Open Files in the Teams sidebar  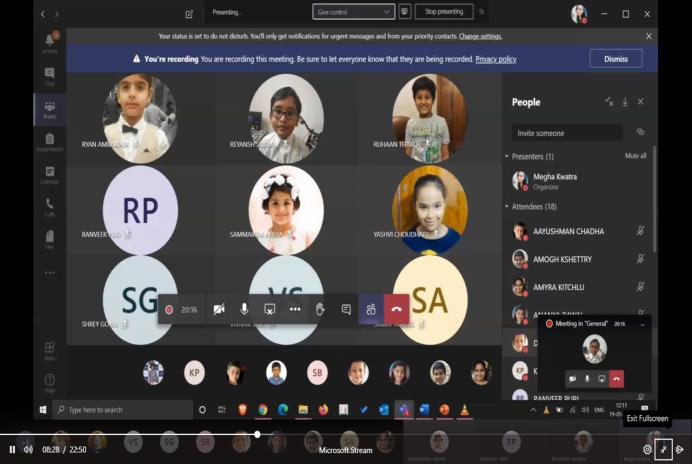tap(49, 239)
